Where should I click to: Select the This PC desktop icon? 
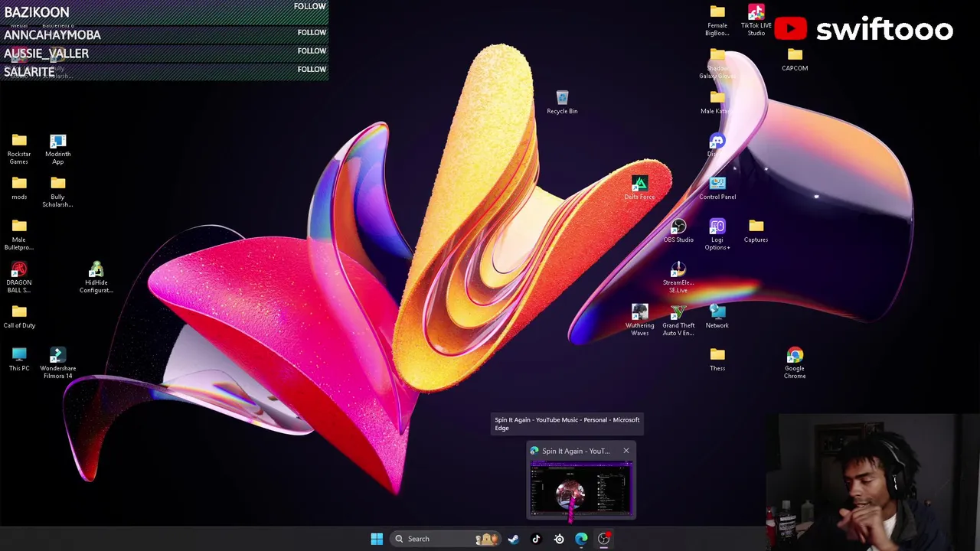tap(19, 360)
